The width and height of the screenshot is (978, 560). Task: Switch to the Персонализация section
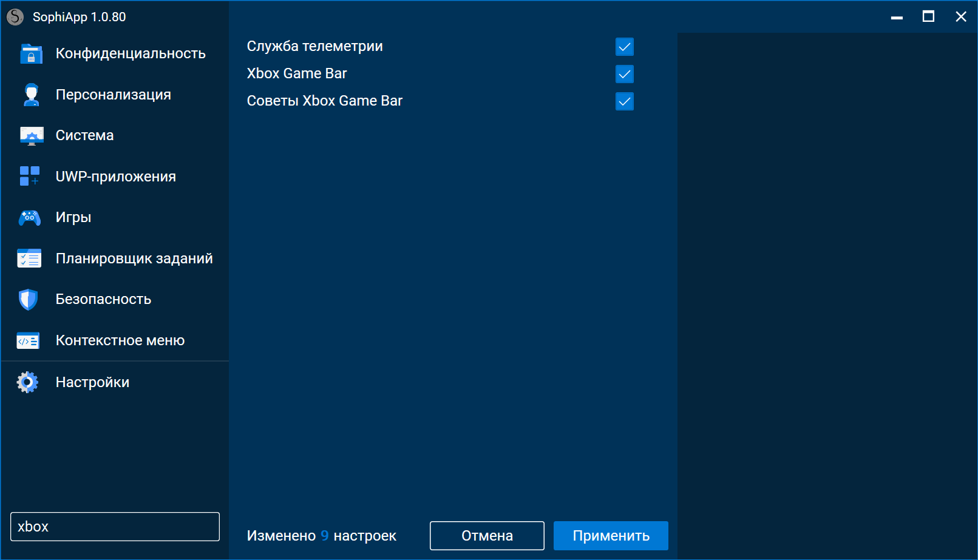click(114, 95)
